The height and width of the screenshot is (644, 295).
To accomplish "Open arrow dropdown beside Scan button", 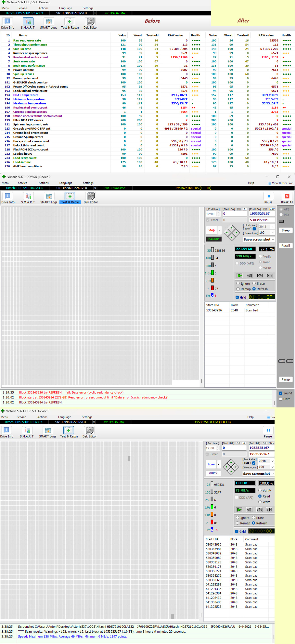I will click(219, 464).
